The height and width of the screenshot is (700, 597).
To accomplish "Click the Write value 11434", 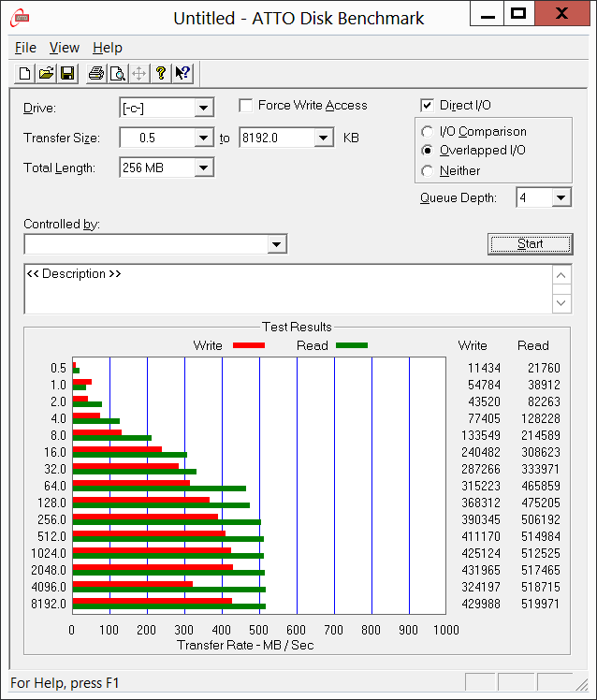I will pyautogui.click(x=484, y=368).
